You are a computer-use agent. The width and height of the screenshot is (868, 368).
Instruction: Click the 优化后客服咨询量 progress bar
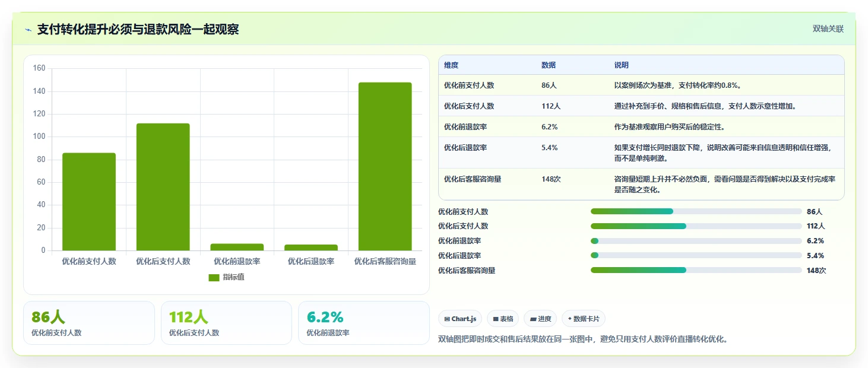[696, 270]
